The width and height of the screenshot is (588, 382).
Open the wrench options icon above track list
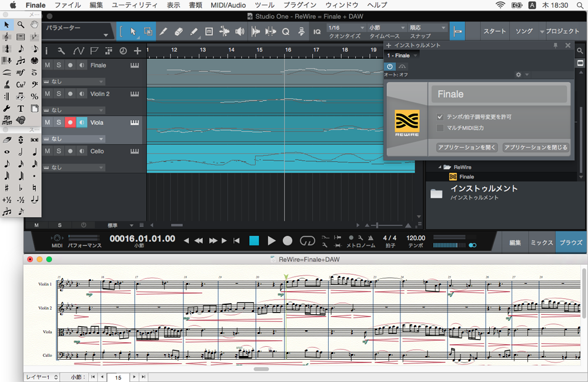[x=61, y=51]
